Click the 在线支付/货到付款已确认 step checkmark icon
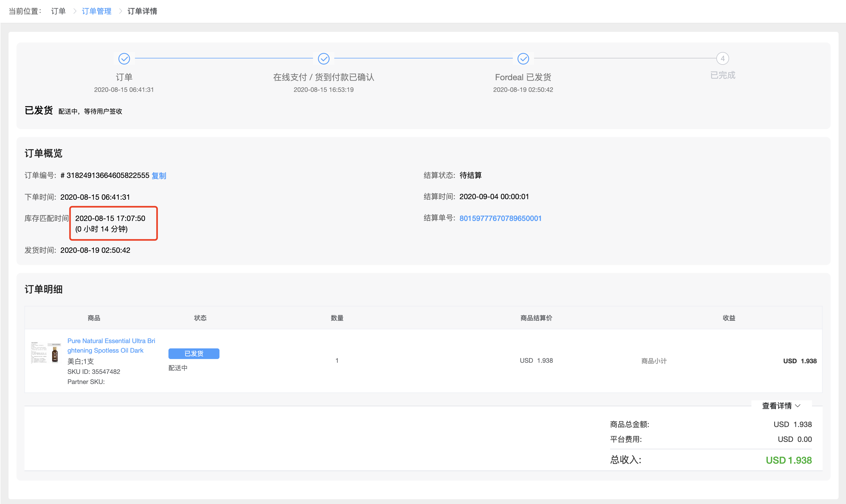Image resolution: width=846 pixels, height=504 pixels. 323,58
